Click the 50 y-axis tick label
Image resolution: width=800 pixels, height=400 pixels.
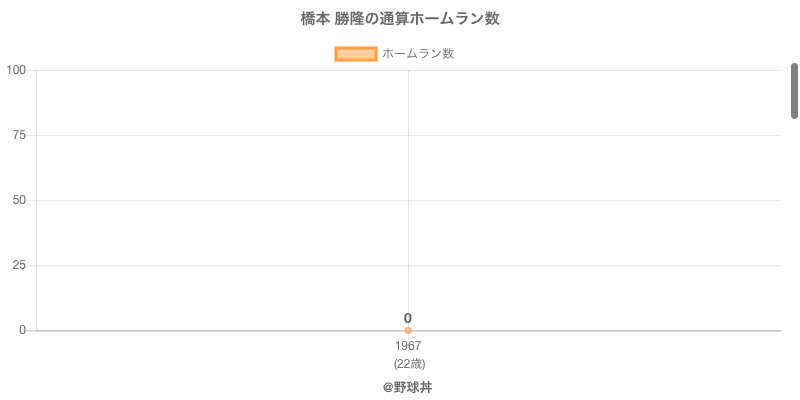click(19, 200)
